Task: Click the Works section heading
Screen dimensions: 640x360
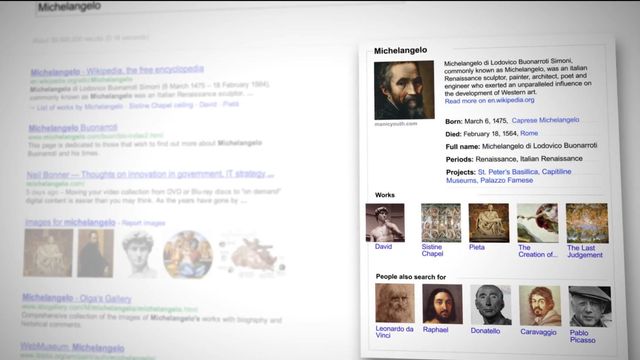Action: tap(385, 195)
